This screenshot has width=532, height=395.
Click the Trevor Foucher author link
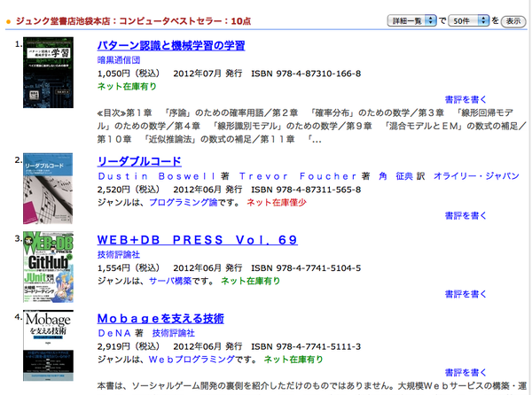tap(298, 176)
